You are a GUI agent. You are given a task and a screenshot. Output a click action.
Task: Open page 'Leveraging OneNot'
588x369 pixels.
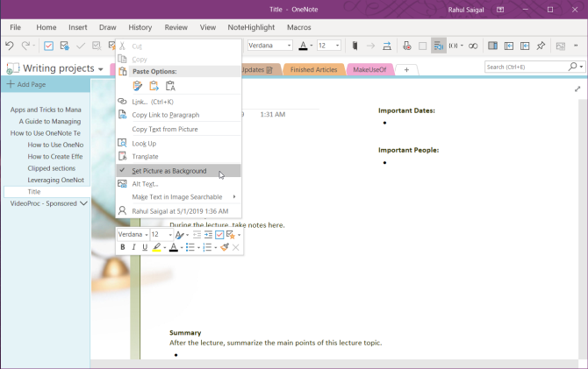[x=55, y=181]
